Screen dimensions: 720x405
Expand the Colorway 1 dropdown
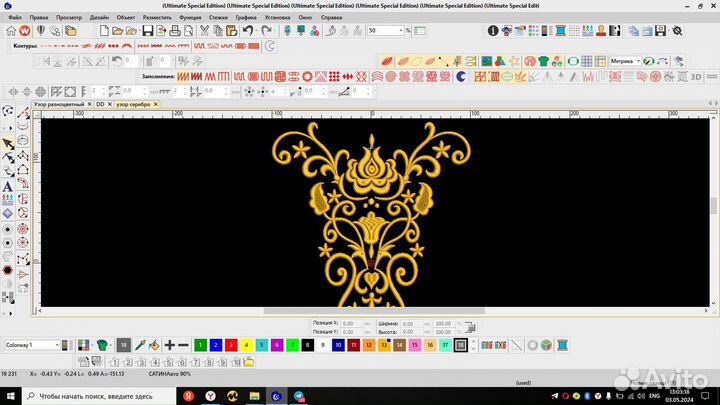coord(56,345)
